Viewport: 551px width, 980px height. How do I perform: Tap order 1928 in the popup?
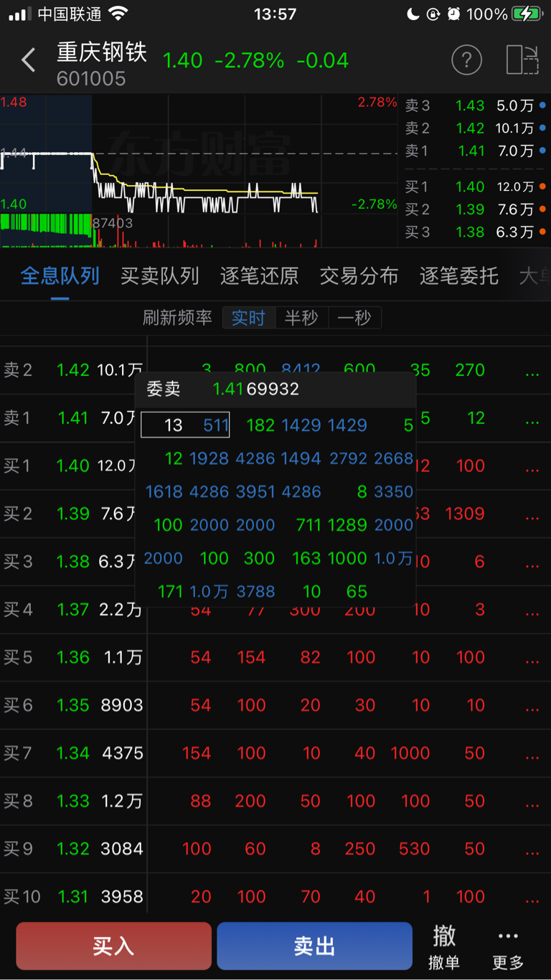(209, 458)
